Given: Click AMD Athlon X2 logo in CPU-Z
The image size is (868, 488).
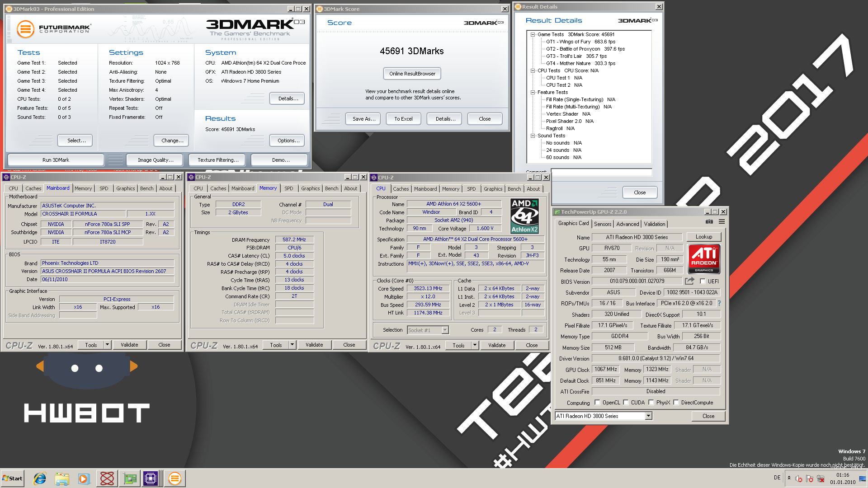Looking at the screenshot, I should click(x=524, y=216).
